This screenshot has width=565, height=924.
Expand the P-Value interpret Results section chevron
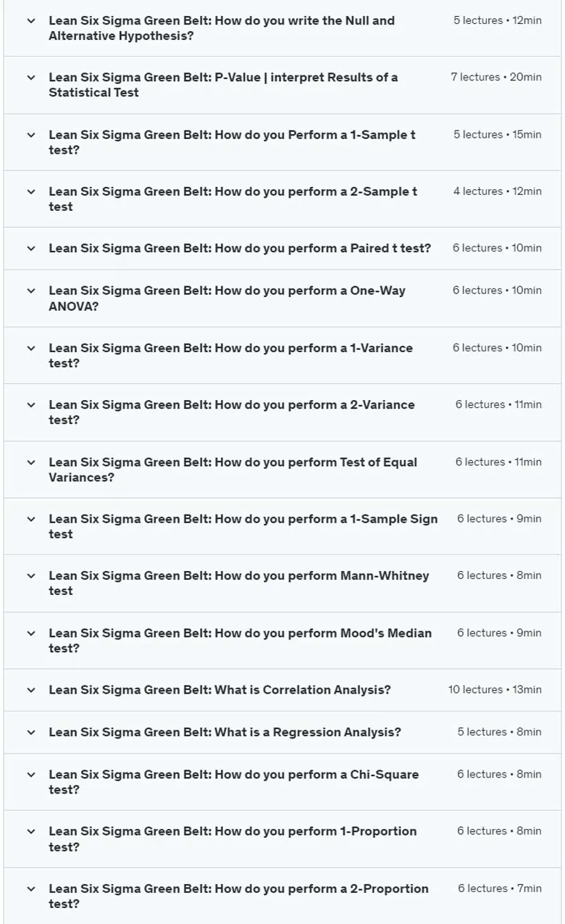click(x=30, y=78)
